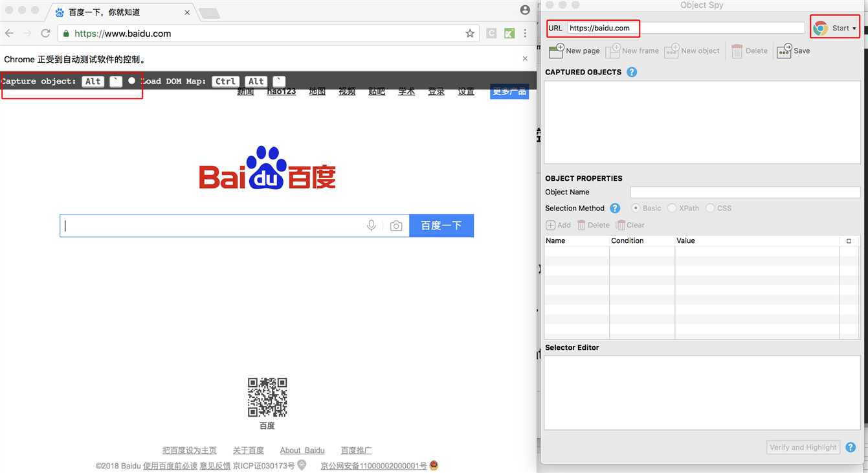Click the Chrome profile avatar icon
868x473 pixels.
click(525, 10)
